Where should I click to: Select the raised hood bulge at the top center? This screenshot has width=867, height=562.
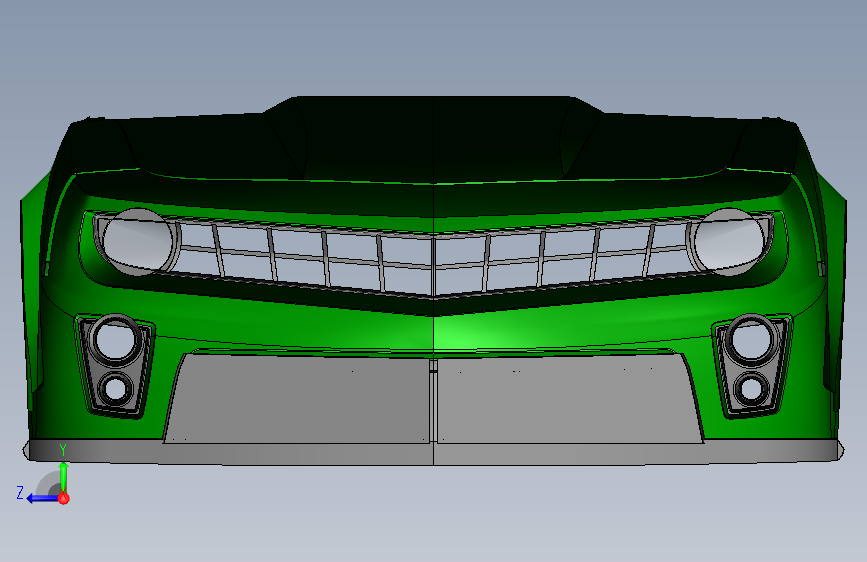434,138
